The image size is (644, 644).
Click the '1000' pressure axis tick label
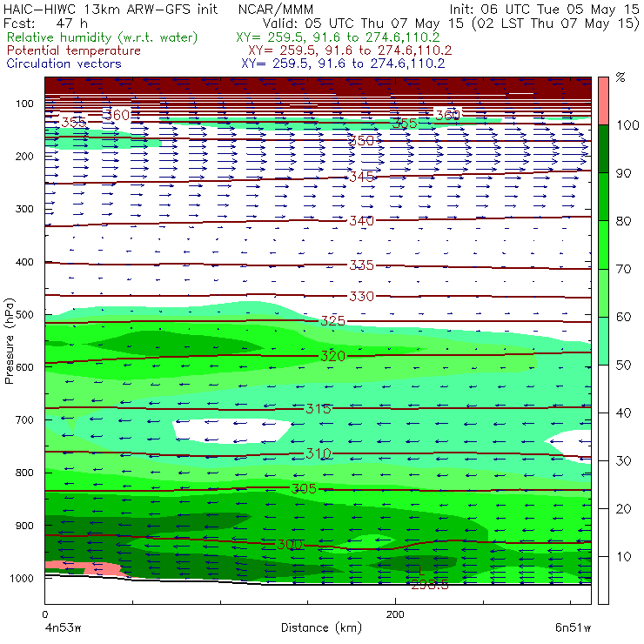pos(22,579)
